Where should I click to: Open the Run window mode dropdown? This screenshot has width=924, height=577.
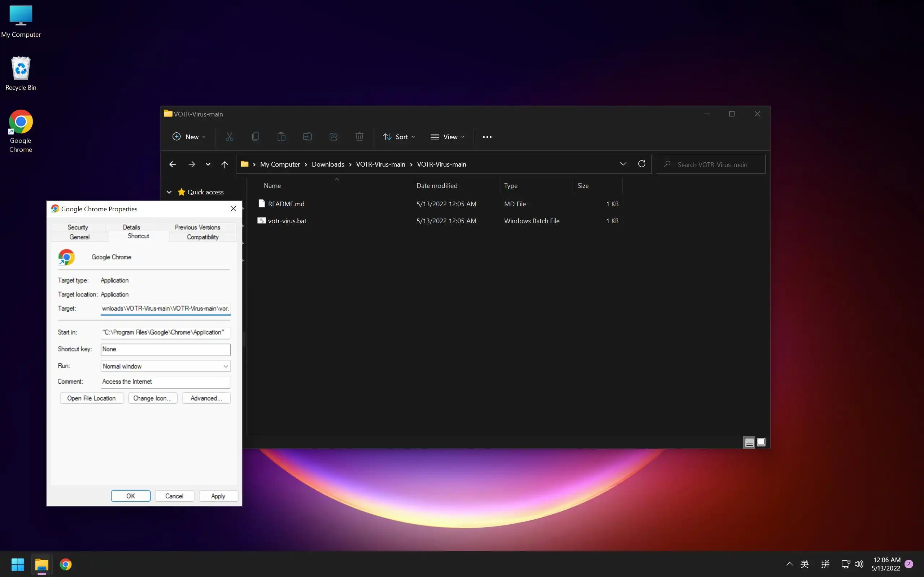tap(165, 366)
